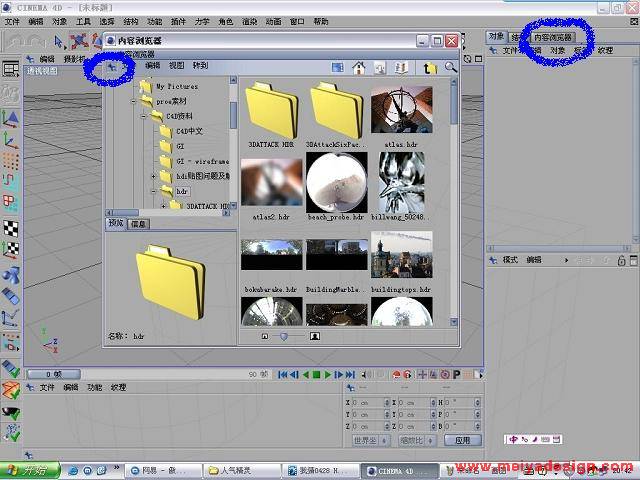The width and height of the screenshot is (640, 480).
Task: Click the X position input field
Action: (370, 402)
